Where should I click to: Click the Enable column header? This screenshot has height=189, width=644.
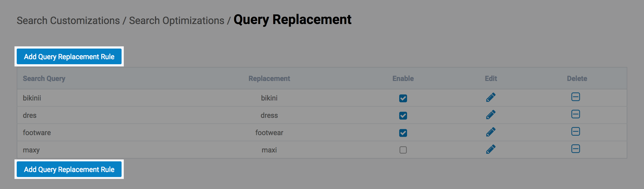(403, 78)
